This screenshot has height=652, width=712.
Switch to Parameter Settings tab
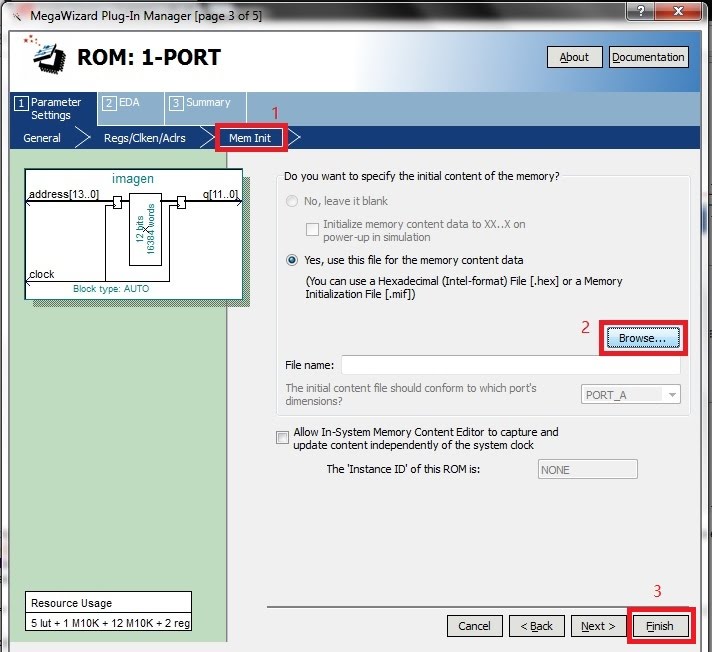[x=53, y=109]
